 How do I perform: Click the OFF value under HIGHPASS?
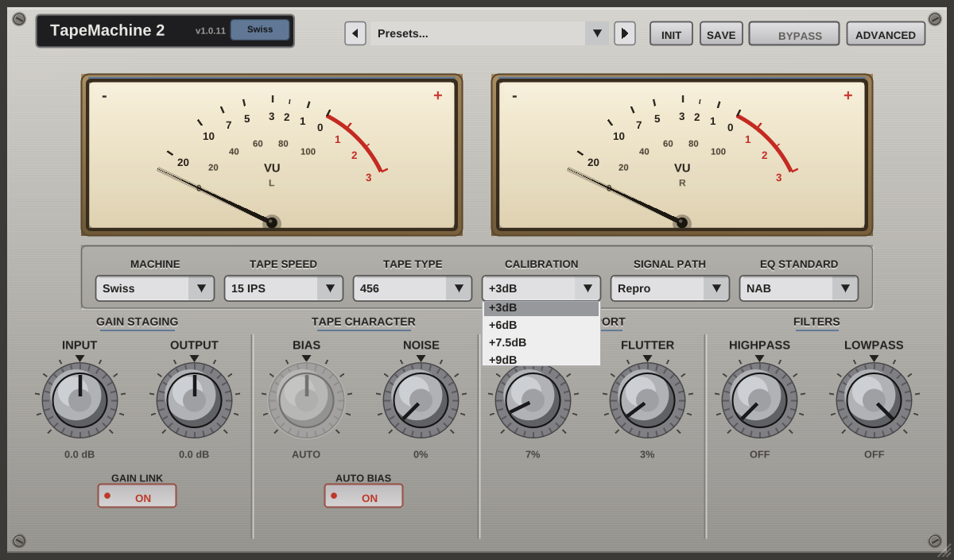[x=759, y=454]
